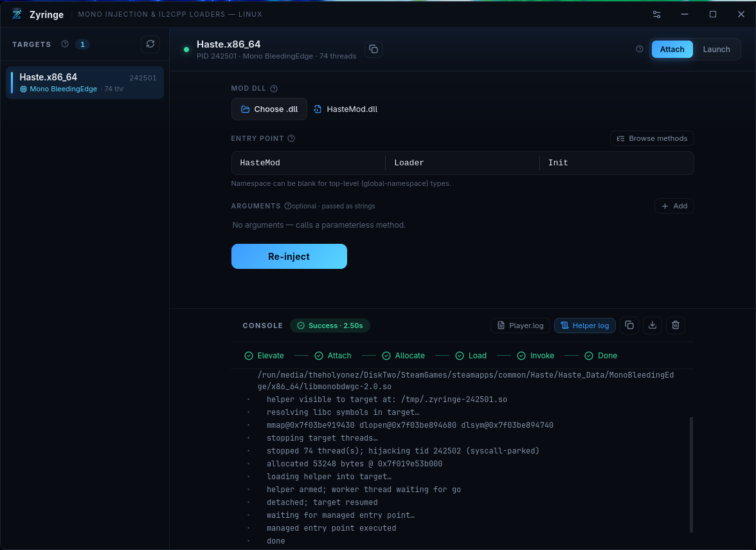Click the 'detached; target resumed' log line
Image resolution: width=756 pixels, height=550 pixels.
(322, 502)
